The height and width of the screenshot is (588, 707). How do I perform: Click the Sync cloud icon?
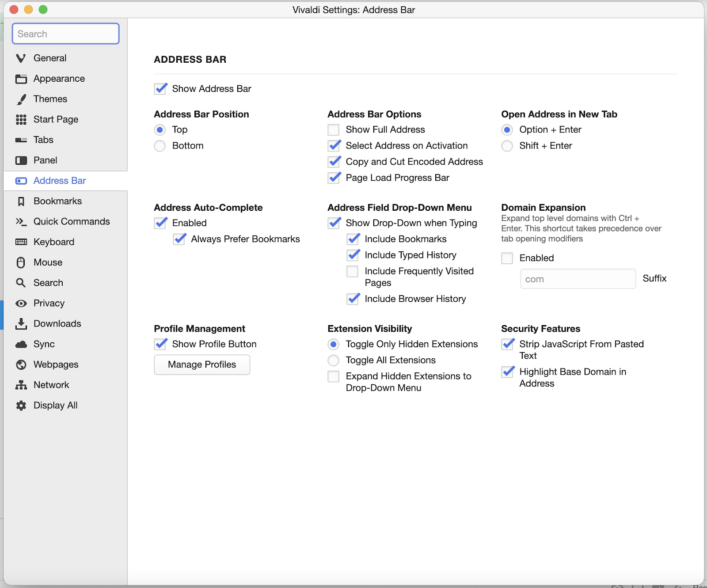point(21,344)
